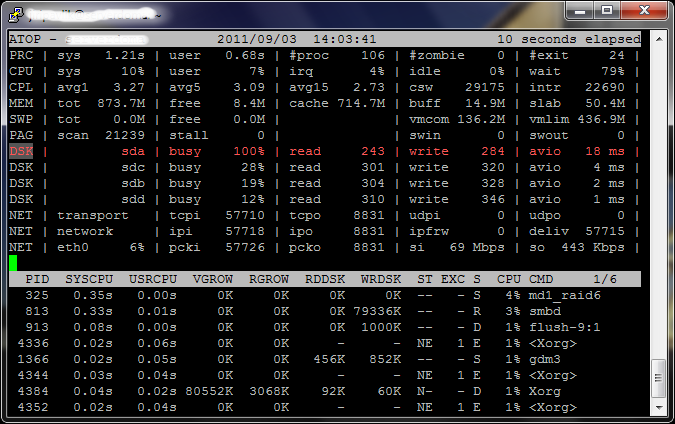Click PID 4352 in the process list
The width and height of the screenshot is (675, 424).
pyautogui.click(x=33, y=407)
